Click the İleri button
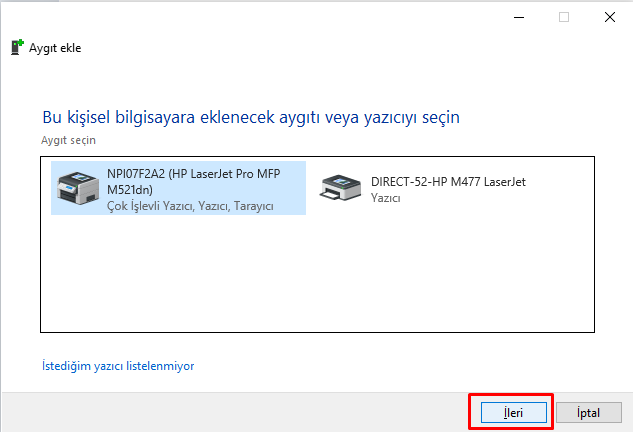This screenshot has height=432, width=633. tap(514, 413)
